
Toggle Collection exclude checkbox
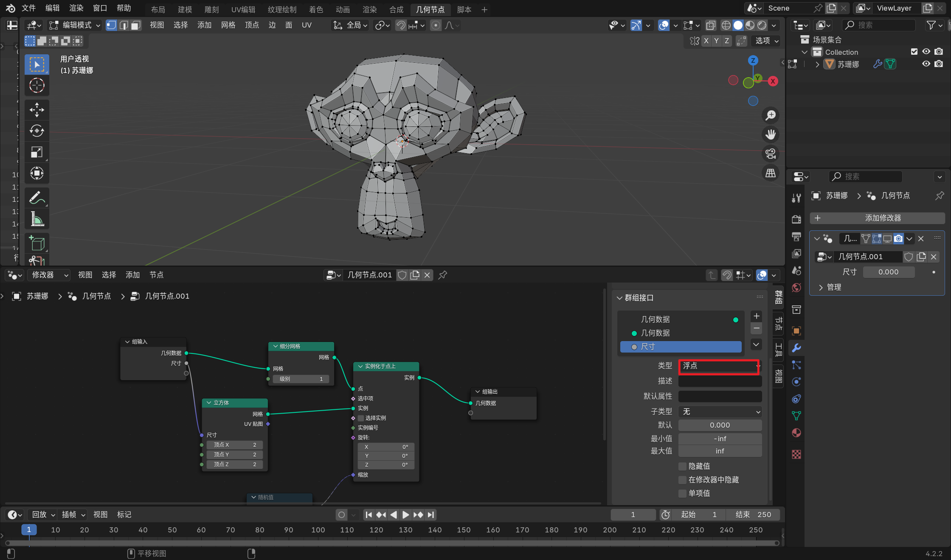(x=914, y=52)
